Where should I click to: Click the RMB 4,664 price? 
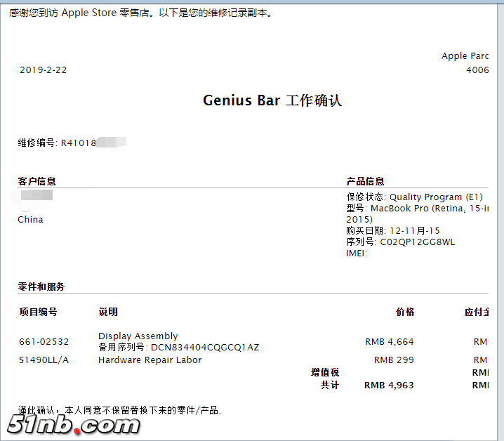(x=389, y=342)
